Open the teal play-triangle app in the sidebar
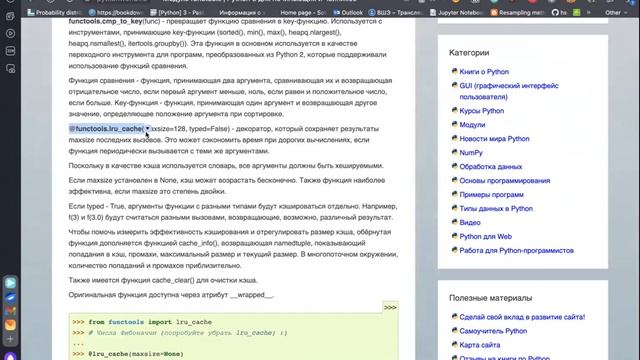The image size is (640, 360). pyautogui.click(x=11, y=283)
